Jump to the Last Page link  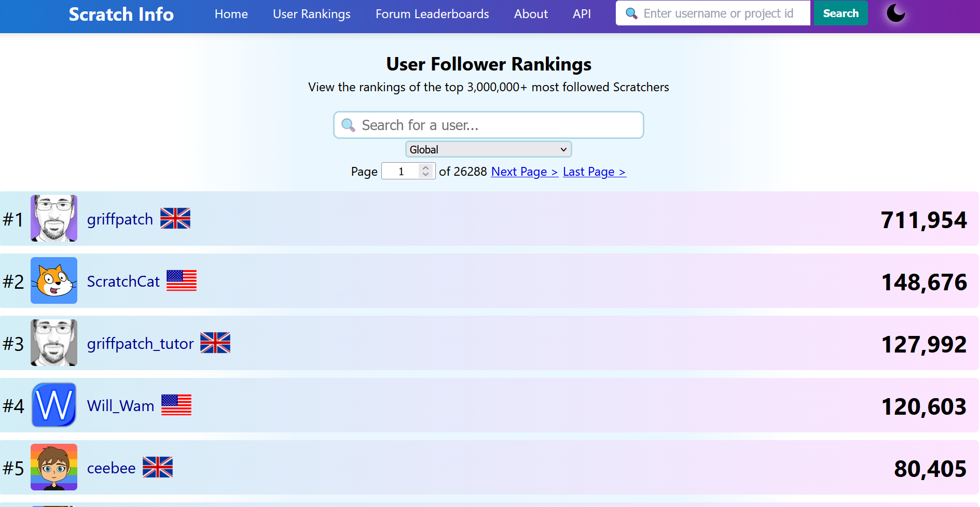point(594,172)
